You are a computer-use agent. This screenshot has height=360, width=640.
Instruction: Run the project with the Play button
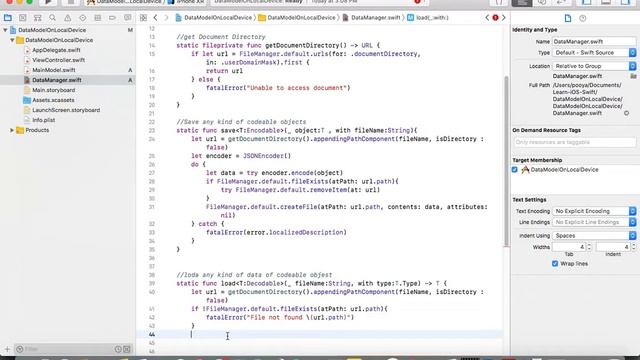tap(48, 2)
